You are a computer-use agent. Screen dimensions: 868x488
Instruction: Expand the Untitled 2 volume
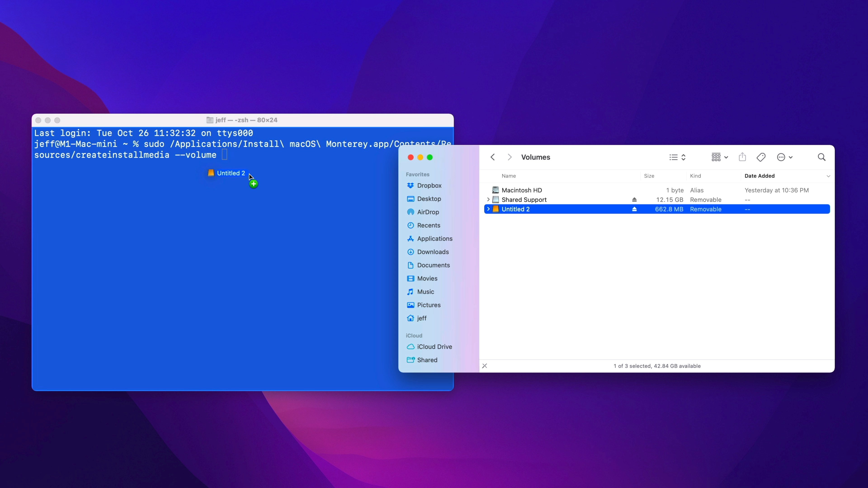pos(488,209)
